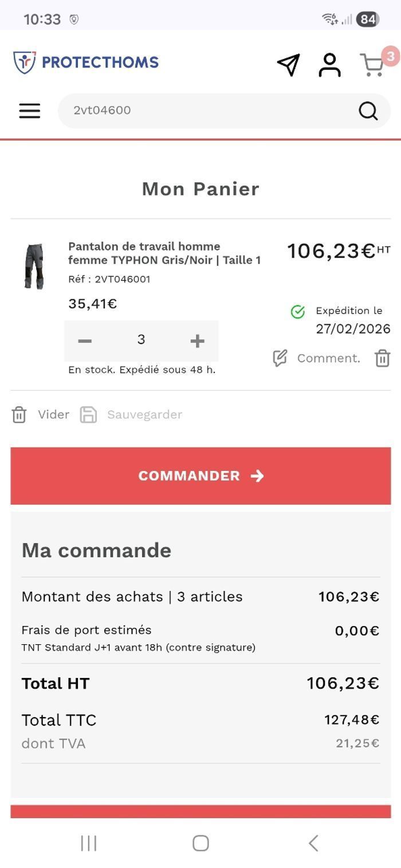Decrease quantity with the minus button
The width and height of the screenshot is (401, 868).
84,340
